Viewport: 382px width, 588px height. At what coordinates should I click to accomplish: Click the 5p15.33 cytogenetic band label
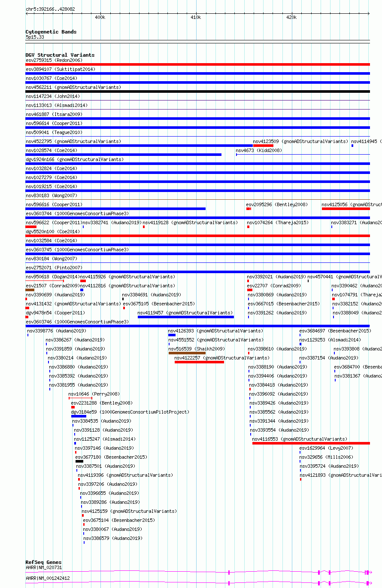pos(35,37)
